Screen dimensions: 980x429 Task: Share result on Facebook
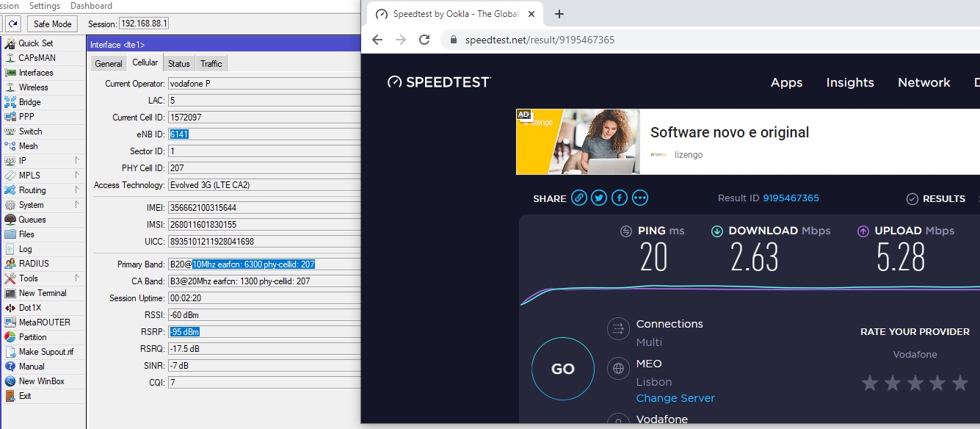coord(620,198)
